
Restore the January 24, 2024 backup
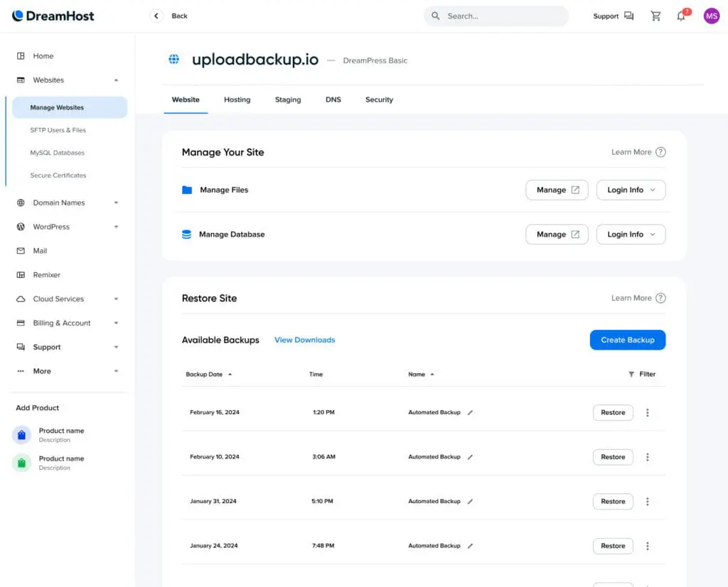click(x=613, y=546)
